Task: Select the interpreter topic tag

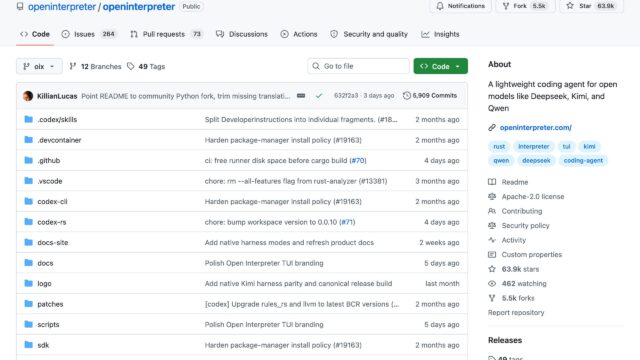Action: pyautogui.click(x=533, y=146)
